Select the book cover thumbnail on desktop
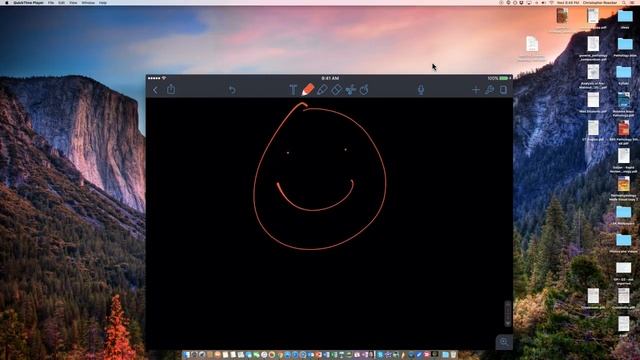Image resolution: width=640 pixels, height=360 pixels. click(x=562, y=16)
